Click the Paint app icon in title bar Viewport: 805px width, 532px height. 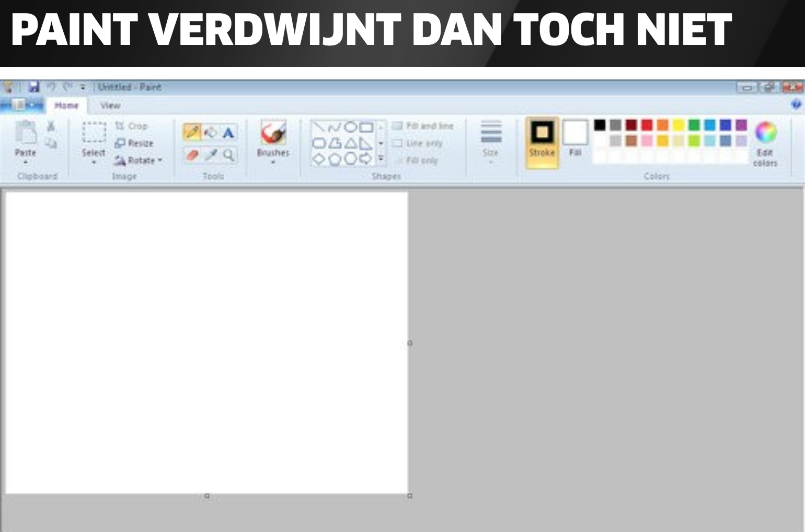(x=8, y=87)
